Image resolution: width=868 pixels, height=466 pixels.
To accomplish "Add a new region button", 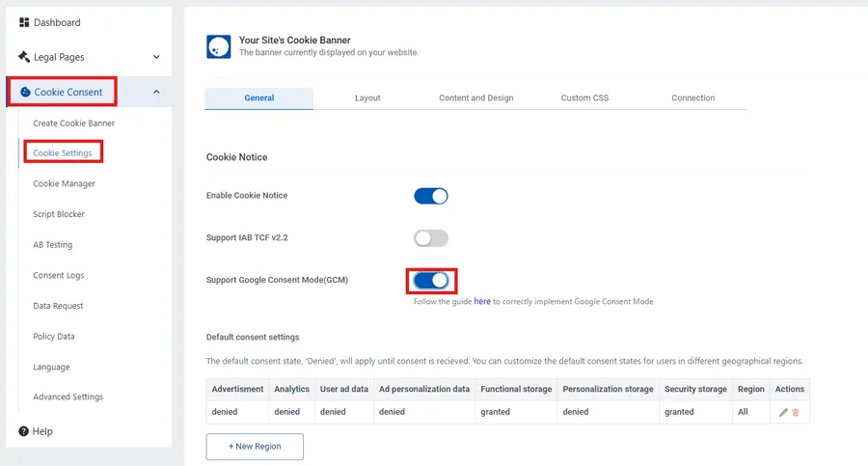I will pos(255,447).
